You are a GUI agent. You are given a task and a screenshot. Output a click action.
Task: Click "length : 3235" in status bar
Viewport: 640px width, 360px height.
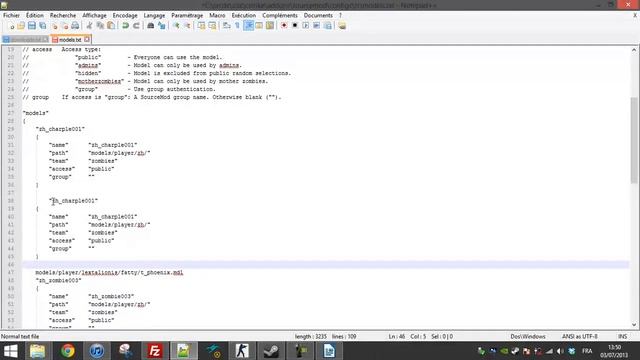click(x=311, y=336)
